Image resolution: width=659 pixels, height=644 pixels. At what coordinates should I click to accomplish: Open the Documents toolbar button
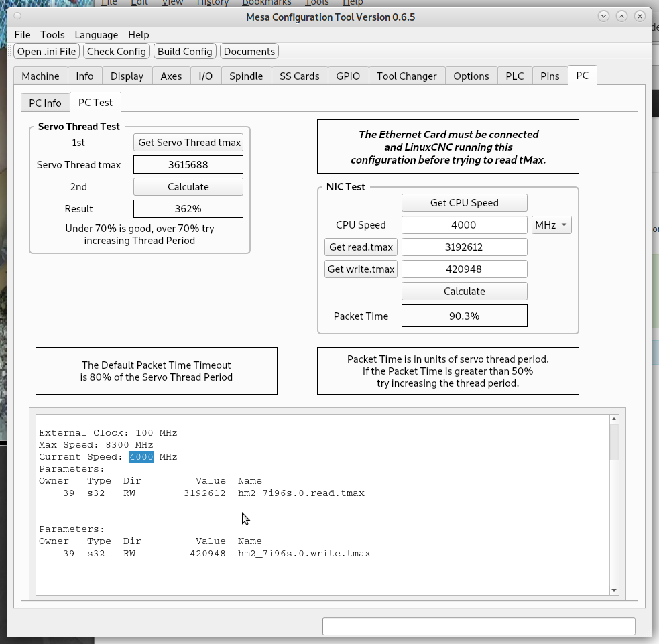click(x=249, y=51)
